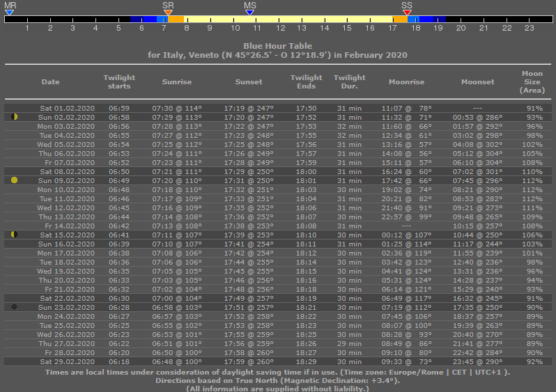Click the Sunset column header
Image resolution: width=556 pixels, height=392 pixels.
click(x=248, y=82)
